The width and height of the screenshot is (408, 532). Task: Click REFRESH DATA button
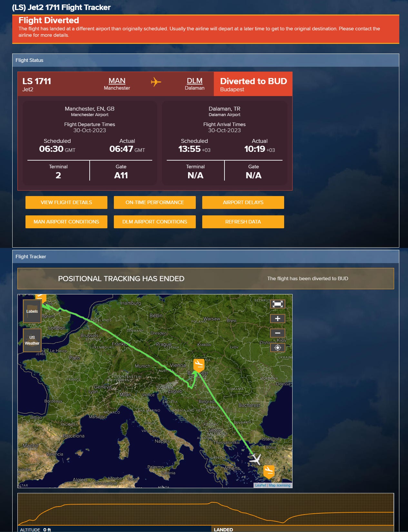click(x=243, y=222)
